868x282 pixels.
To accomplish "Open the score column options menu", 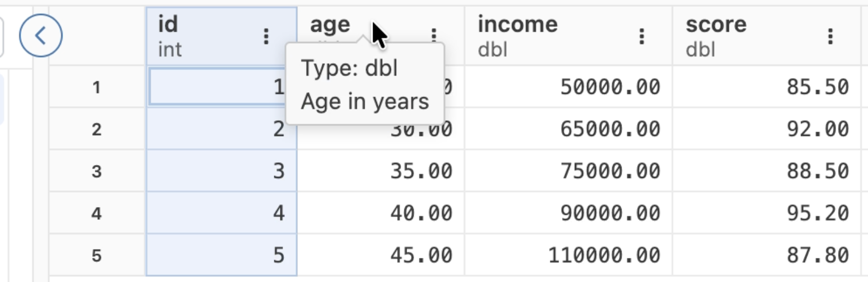I will [831, 36].
